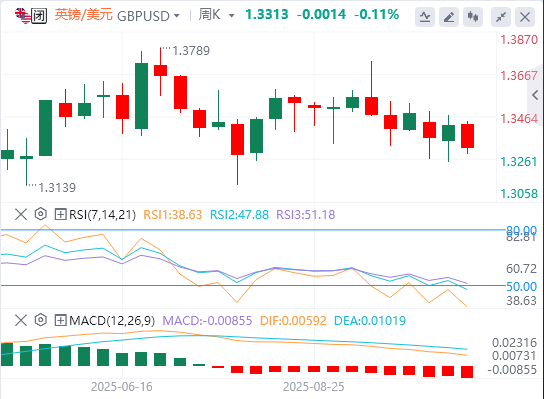Screen dimensions: 544x399
Task: Click the RSI 60.72 axis label
Action: [x=521, y=269]
